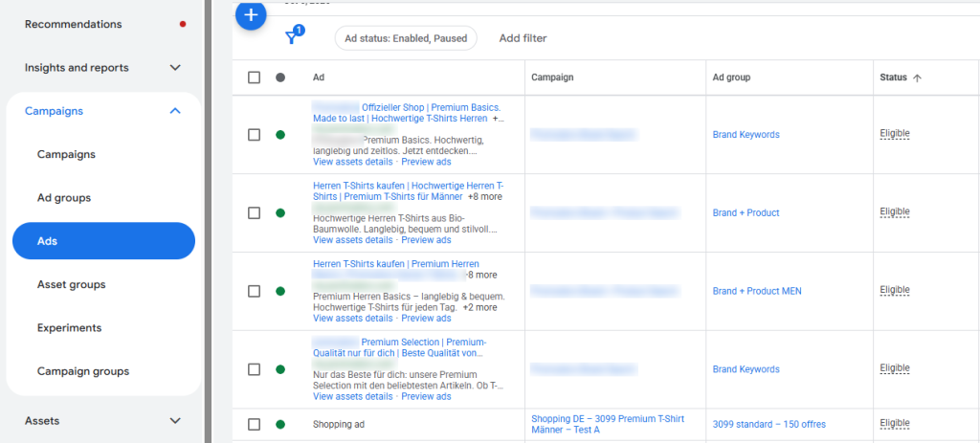Click the Ad column header

pos(318,78)
